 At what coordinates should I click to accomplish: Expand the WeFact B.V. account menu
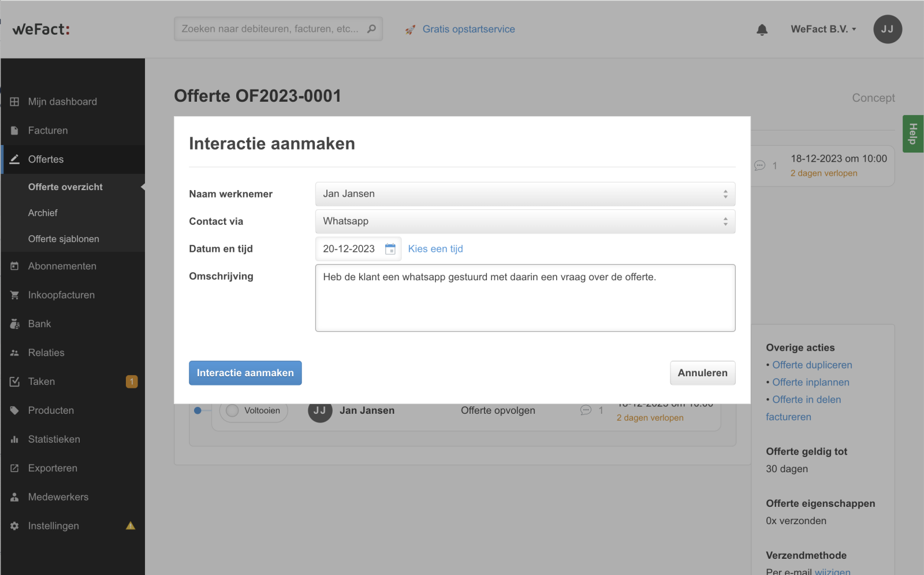(823, 29)
